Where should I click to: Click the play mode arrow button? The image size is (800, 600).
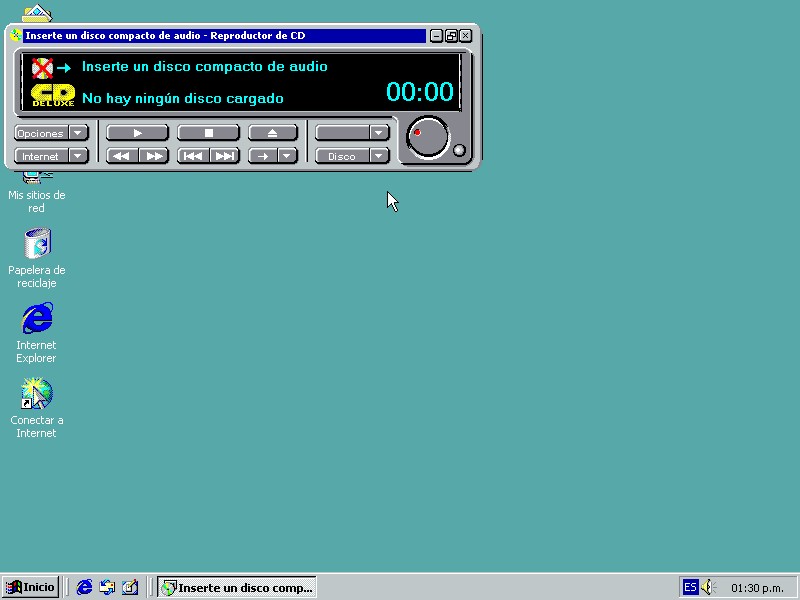pyautogui.click(x=263, y=156)
